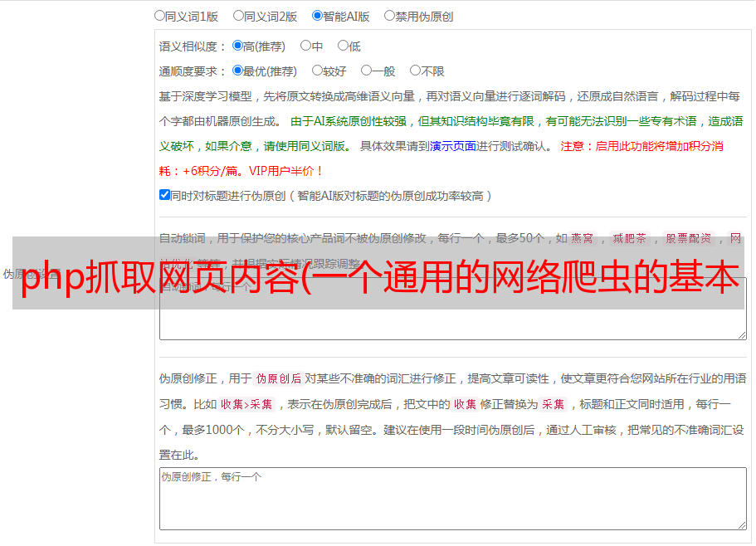Set 语义相似度 to 高(推荐)

(x=237, y=46)
